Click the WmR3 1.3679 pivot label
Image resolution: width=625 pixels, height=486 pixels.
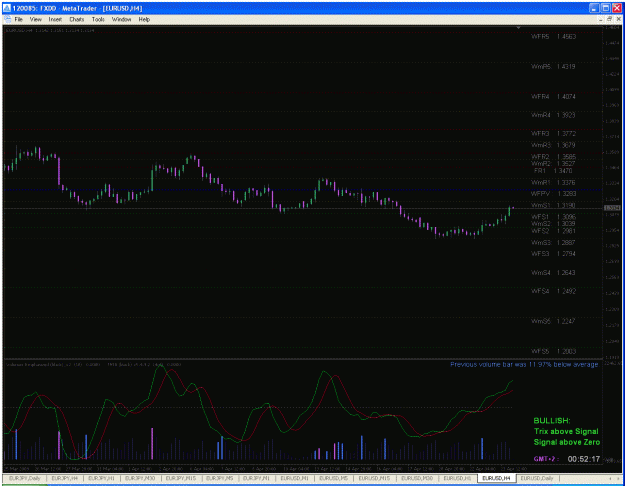point(553,145)
